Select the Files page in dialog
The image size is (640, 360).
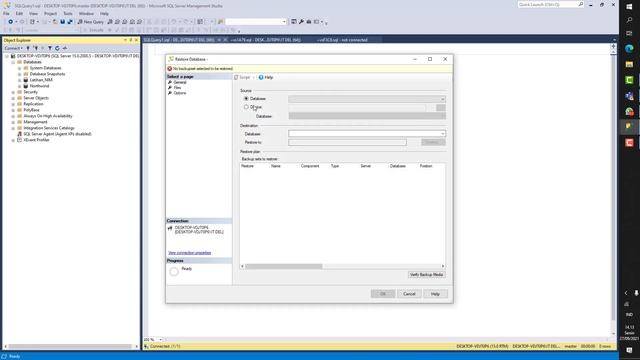tap(177, 88)
